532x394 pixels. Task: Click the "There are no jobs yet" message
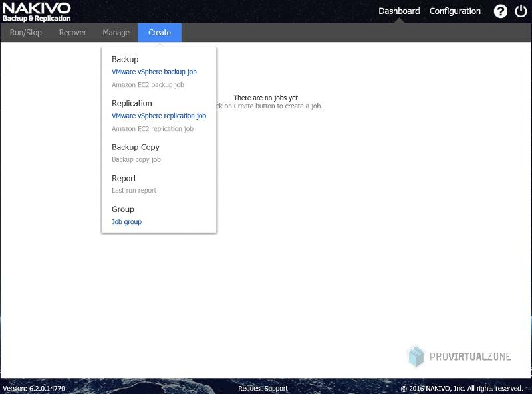pos(265,98)
